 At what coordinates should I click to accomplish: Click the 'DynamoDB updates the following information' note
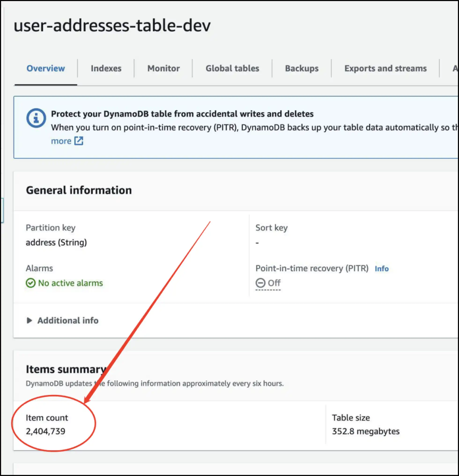pos(155,384)
